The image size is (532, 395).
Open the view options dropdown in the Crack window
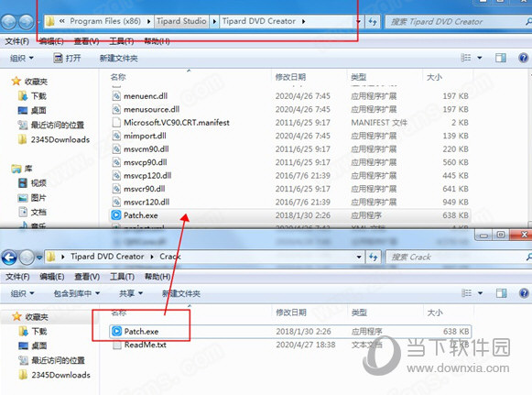click(x=480, y=293)
